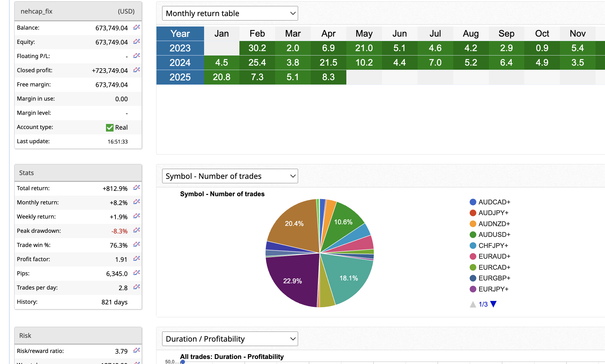Click the Year column header
Screen dimensions: 605x364
pyautogui.click(x=180, y=33)
